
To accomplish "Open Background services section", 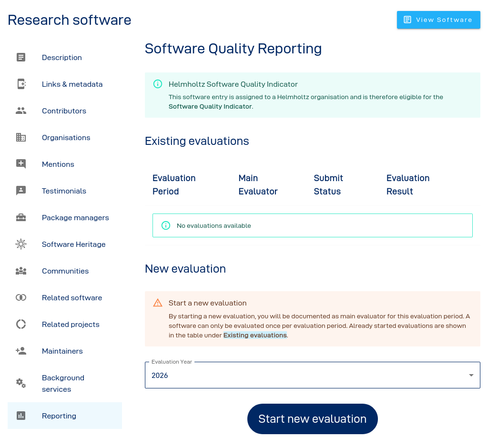I will 65,384.
